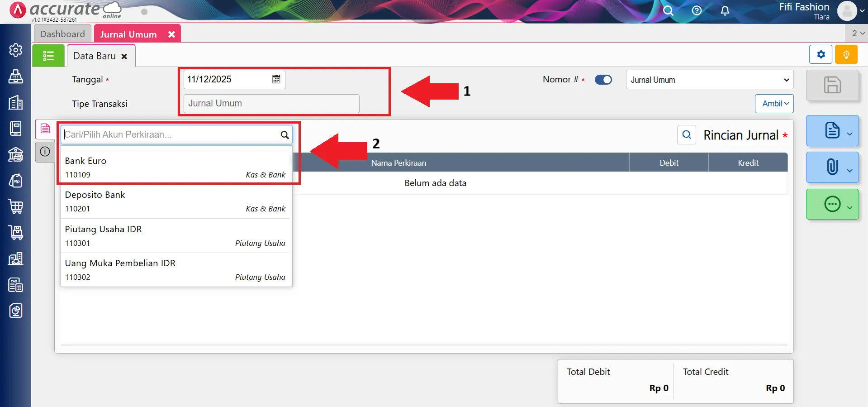Click the notification bell icon
Image resolution: width=868 pixels, height=407 pixels.
point(725,11)
